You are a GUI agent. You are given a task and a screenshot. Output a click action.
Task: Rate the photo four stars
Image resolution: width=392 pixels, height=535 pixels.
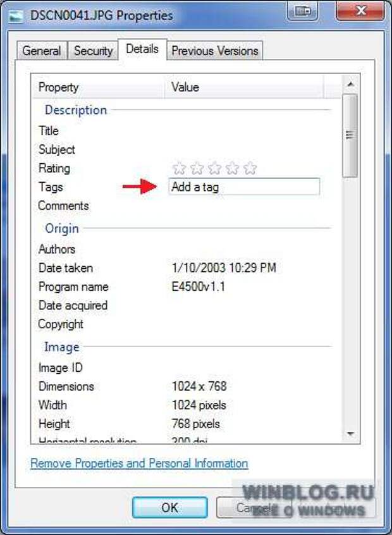[232, 168]
